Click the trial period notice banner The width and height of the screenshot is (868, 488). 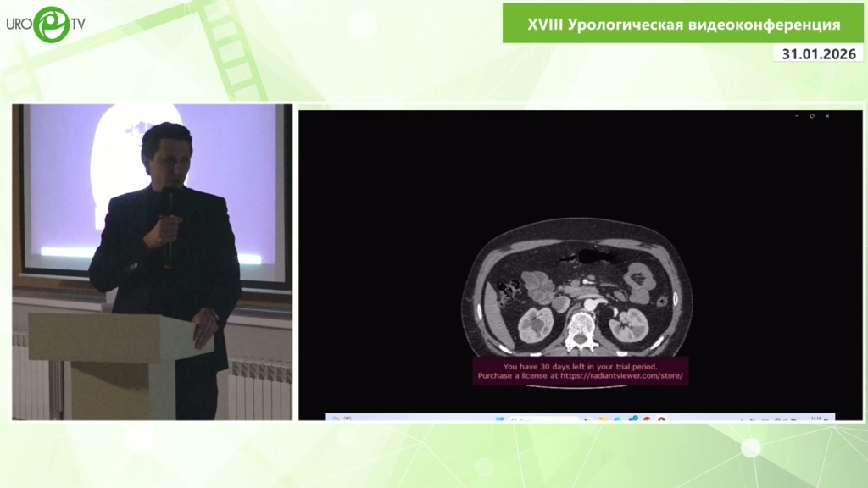point(580,371)
